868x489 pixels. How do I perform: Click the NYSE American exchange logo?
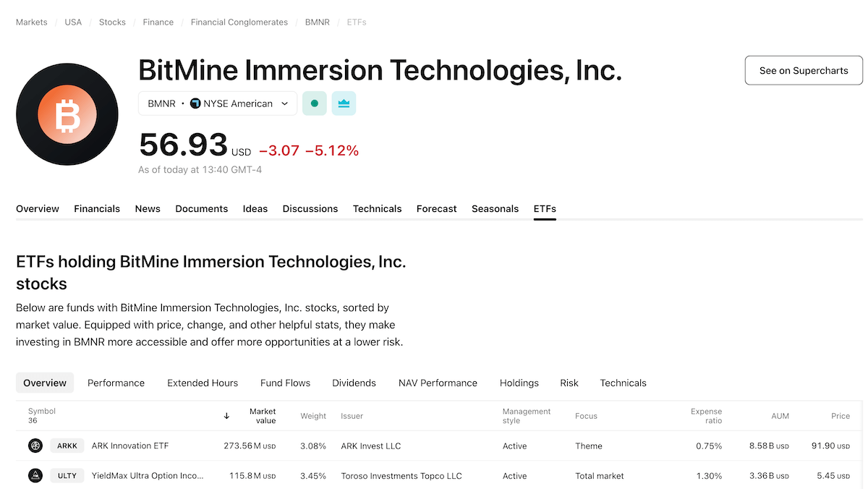coord(195,103)
